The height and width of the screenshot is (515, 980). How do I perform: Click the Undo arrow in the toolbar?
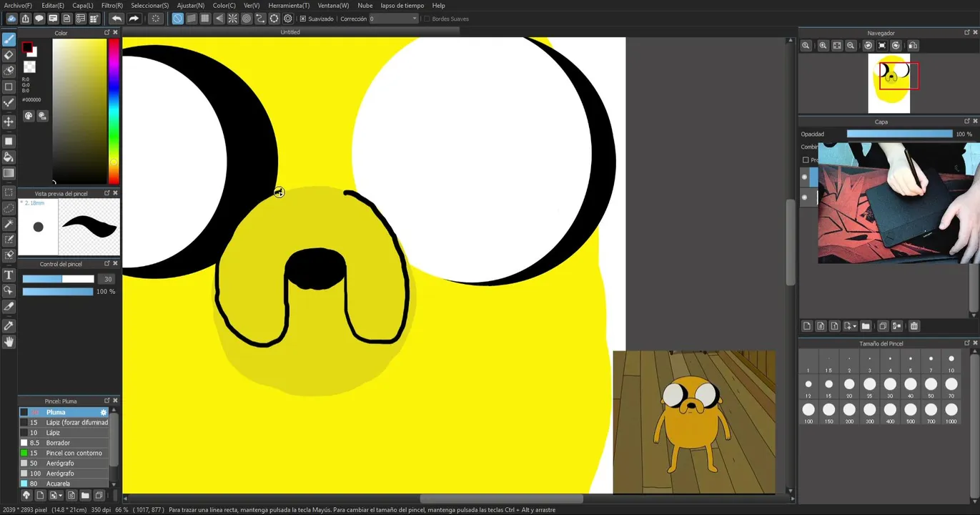tap(117, 19)
